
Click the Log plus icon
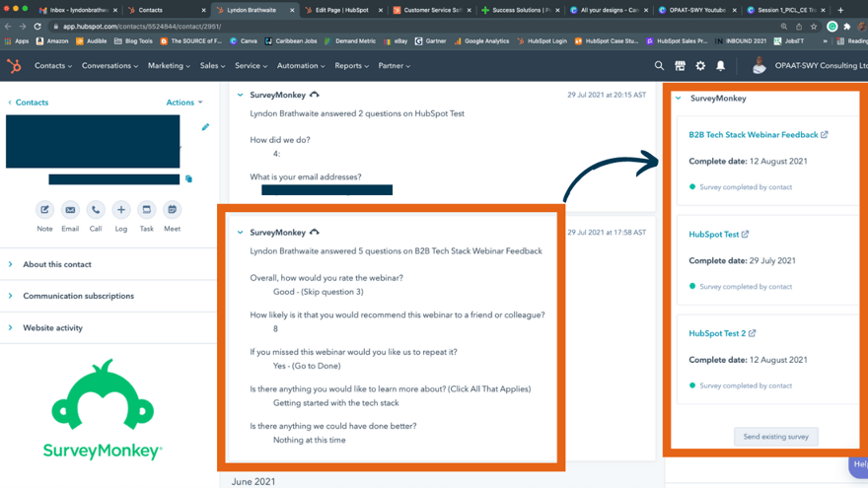tap(121, 210)
